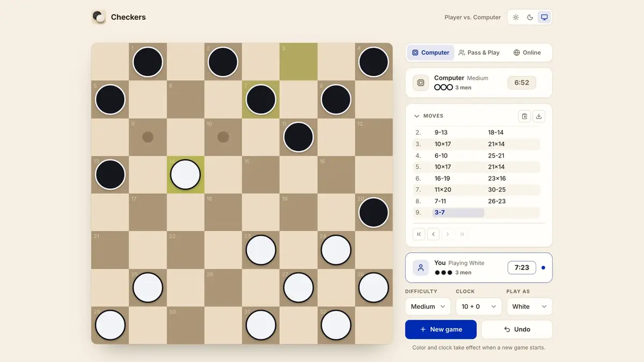Image resolution: width=644 pixels, height=362 pixels.
Task: Start a New game
Action: 441,329
